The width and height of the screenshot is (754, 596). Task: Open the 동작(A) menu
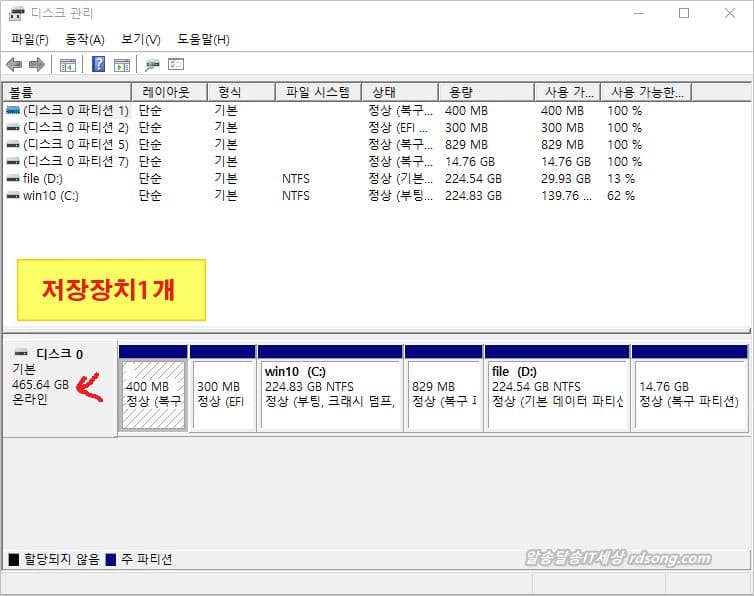(85, 39)
